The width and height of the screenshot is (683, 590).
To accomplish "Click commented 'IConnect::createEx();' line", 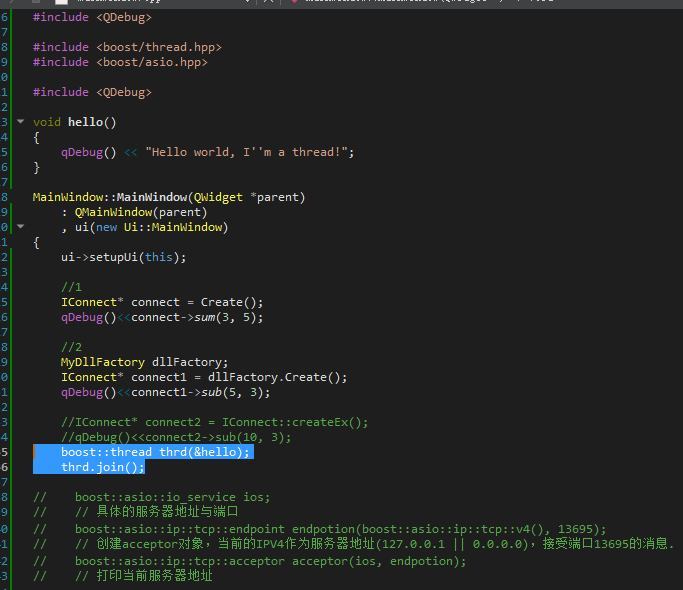I will (214, 422).
